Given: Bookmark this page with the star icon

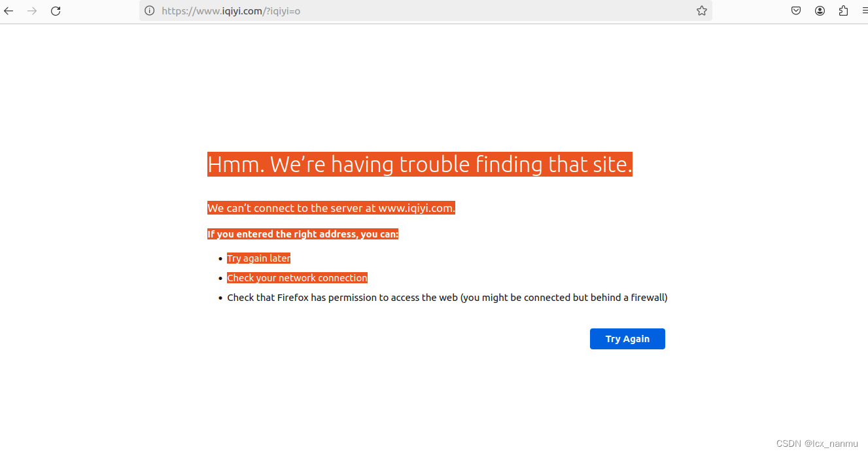Looking at the screenshot, I should 702,11.
